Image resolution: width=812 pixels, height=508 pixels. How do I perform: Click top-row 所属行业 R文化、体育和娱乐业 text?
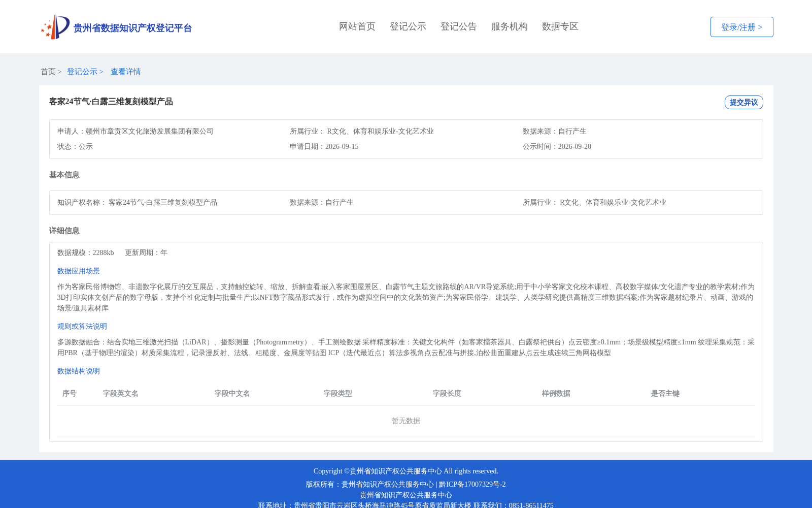click(362, 132)
